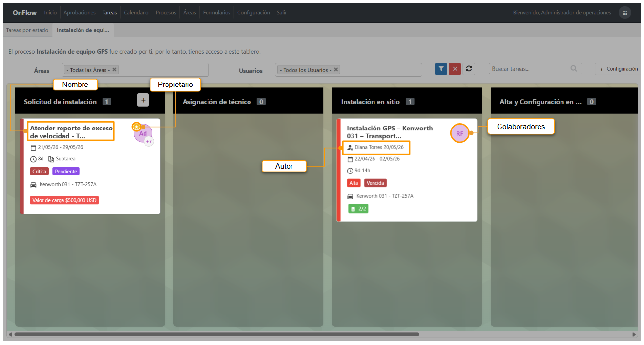Click the OnFlow logo
Screen dimensions: 644x345
24,13
